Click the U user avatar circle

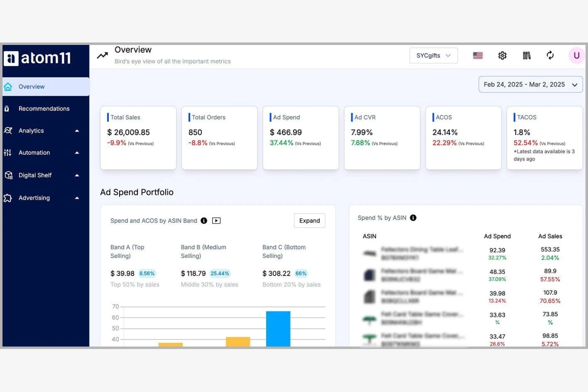576,55
